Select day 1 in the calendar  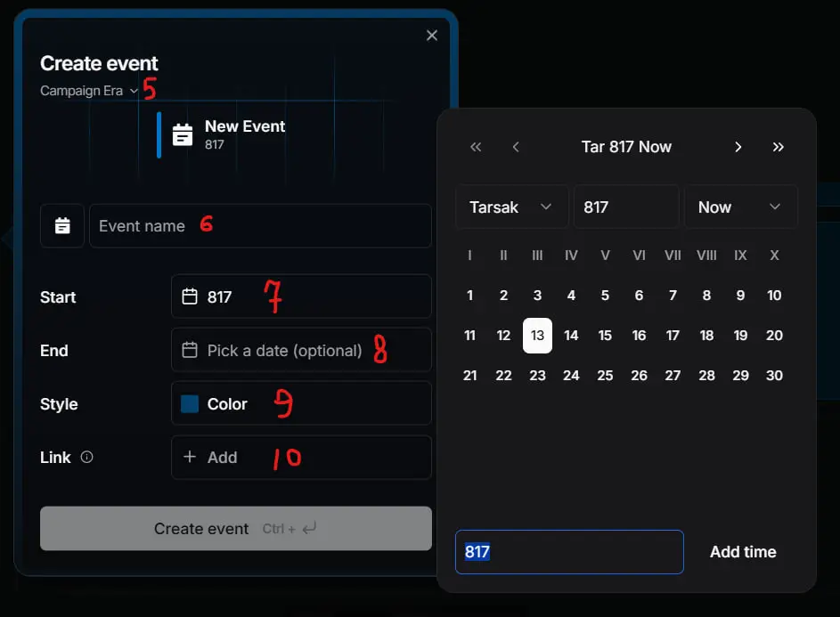(x=469, y=295)
